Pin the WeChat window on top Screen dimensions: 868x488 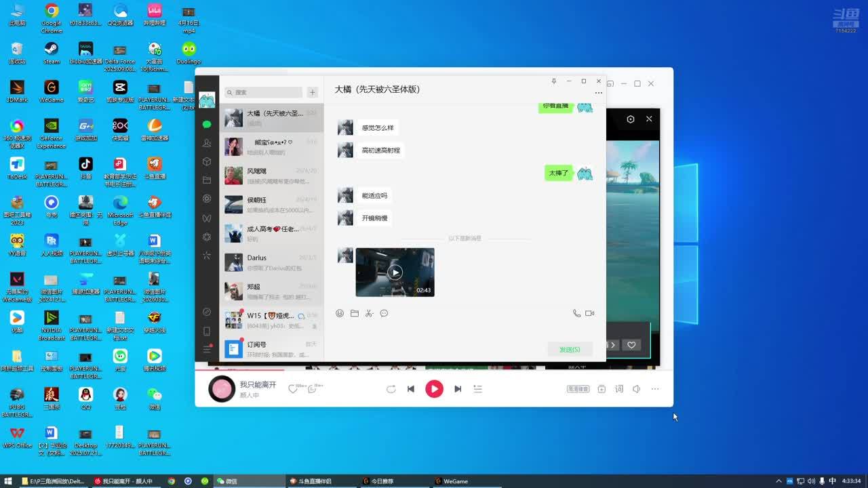coord(553,81)
